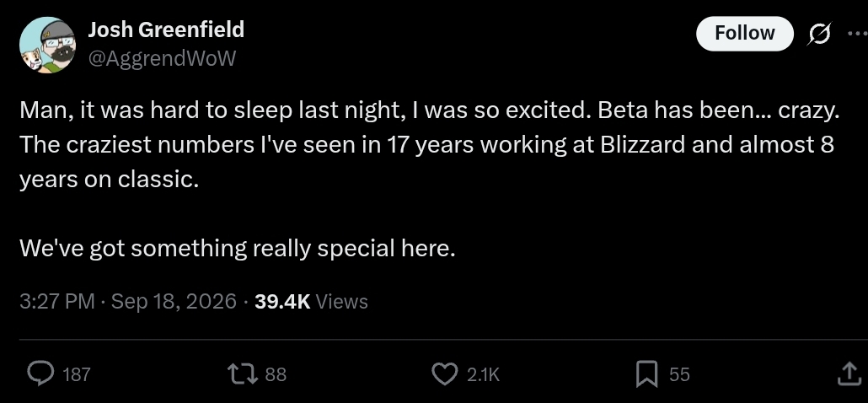Bookmark the post with the bookmark icon

click(646, 373)
